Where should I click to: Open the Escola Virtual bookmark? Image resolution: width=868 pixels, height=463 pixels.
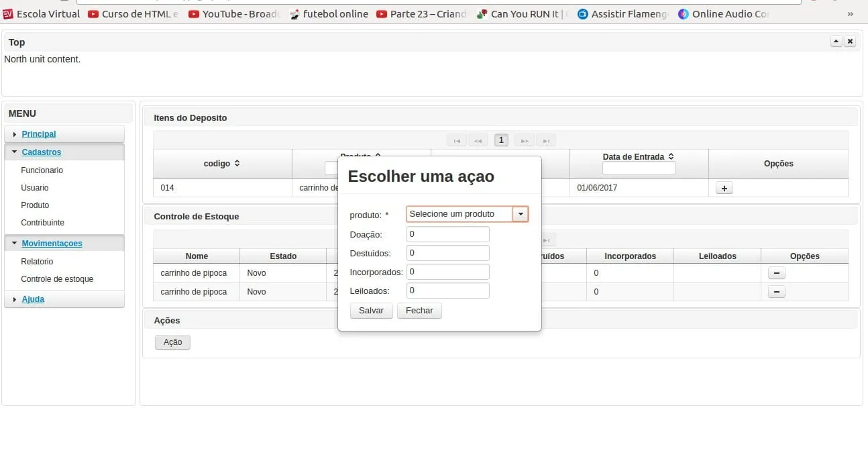coord(41,13)
